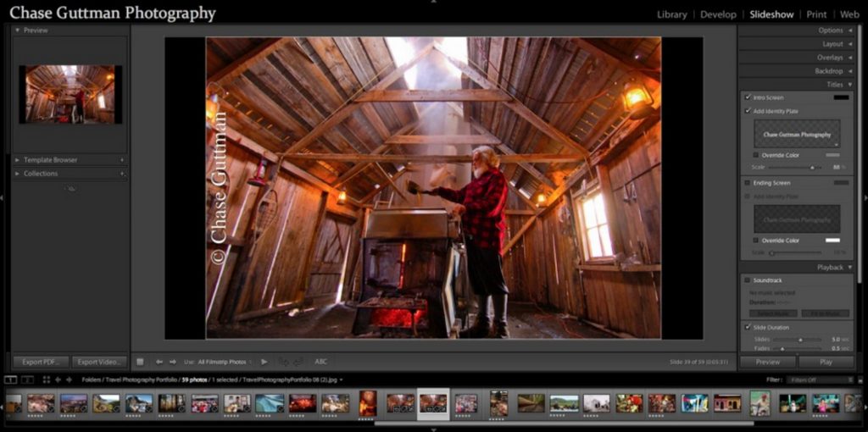Open Ending Screen Override Color white swatch

(832, 241)
